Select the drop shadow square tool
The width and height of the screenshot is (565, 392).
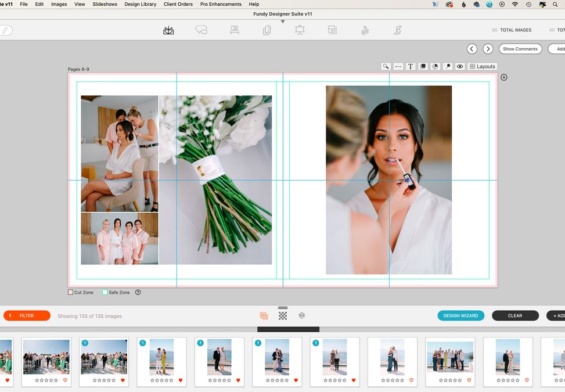coord(423,67)
